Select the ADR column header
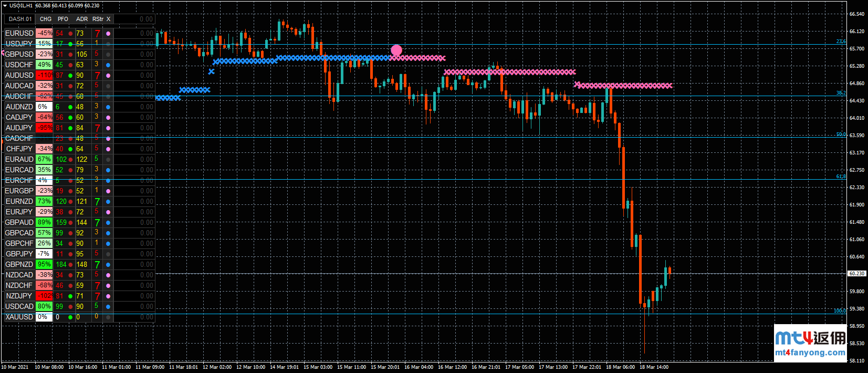Screen dimensions: 868x373 [x=82, y=19]
